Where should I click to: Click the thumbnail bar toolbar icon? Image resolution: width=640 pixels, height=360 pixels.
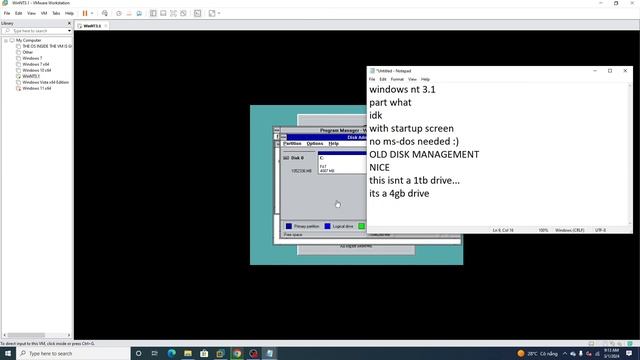163,13
